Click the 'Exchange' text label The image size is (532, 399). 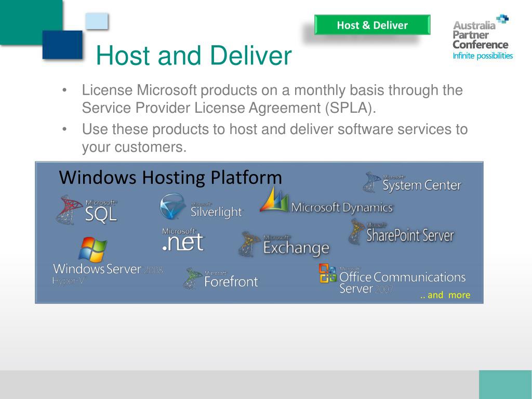pos(296,248)
